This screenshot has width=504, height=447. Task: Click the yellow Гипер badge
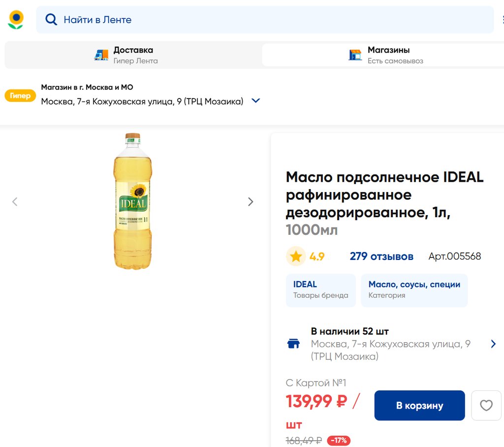[20, 96]
